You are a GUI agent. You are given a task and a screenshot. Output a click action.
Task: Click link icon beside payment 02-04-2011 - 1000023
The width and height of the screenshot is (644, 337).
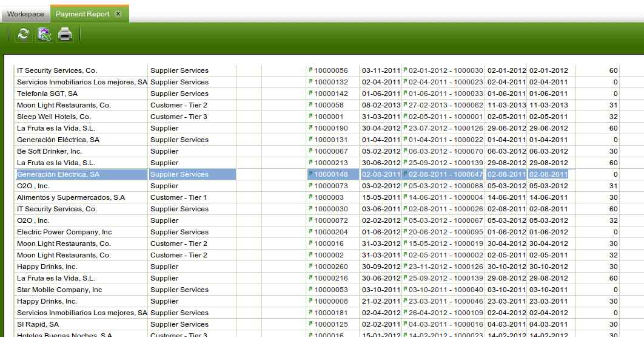pyautogui.click(x=405, y=81)
